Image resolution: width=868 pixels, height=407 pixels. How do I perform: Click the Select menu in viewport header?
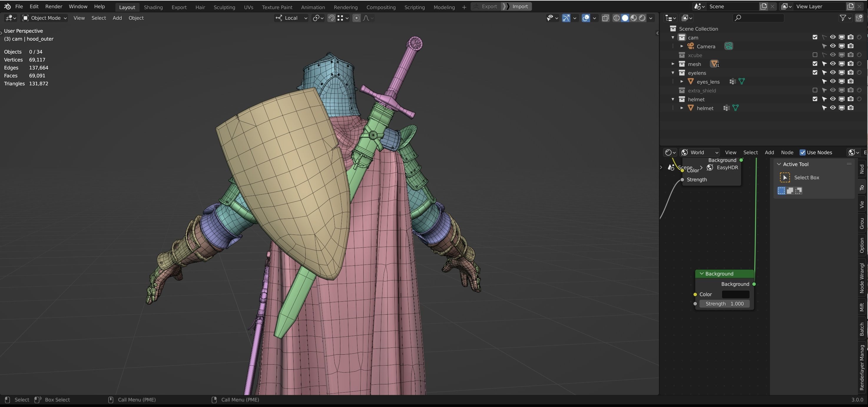coord(98,18)
